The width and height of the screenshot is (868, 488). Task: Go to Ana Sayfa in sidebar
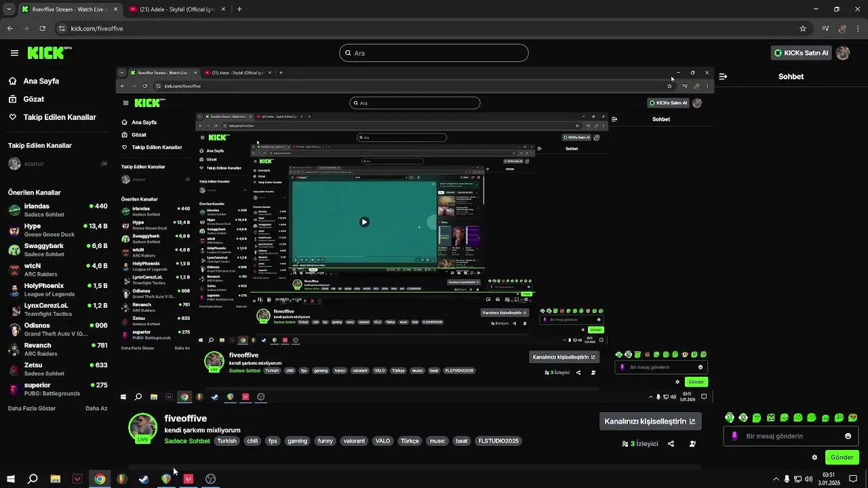tap(41, 81)
